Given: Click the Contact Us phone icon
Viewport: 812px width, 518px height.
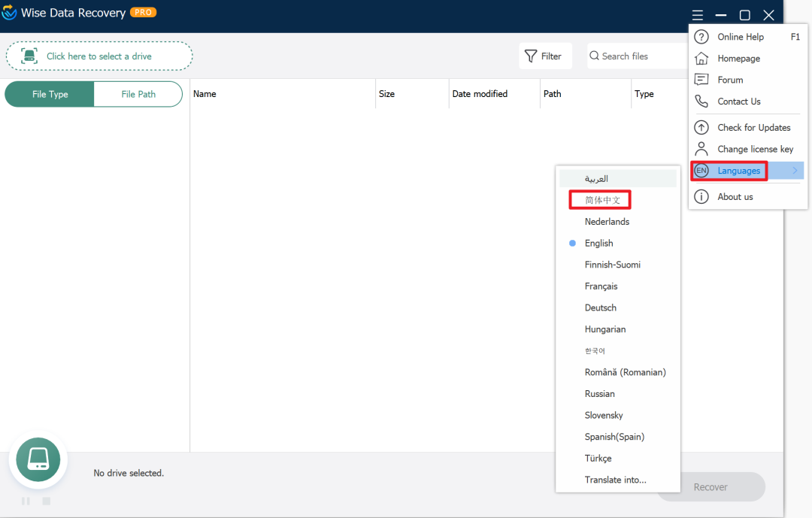Looking at the screenshot, I should pos(701,101).
